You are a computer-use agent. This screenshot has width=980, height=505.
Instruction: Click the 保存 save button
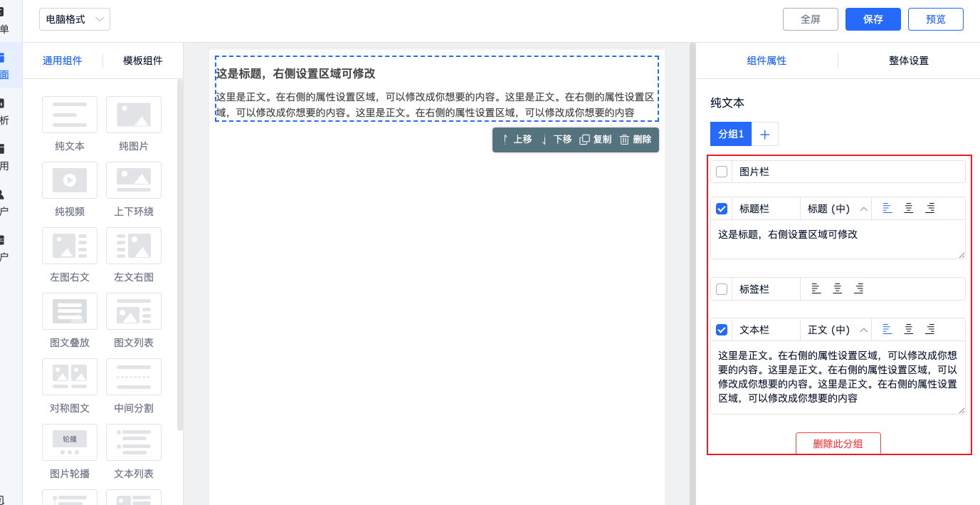click(x=873, y=19)
